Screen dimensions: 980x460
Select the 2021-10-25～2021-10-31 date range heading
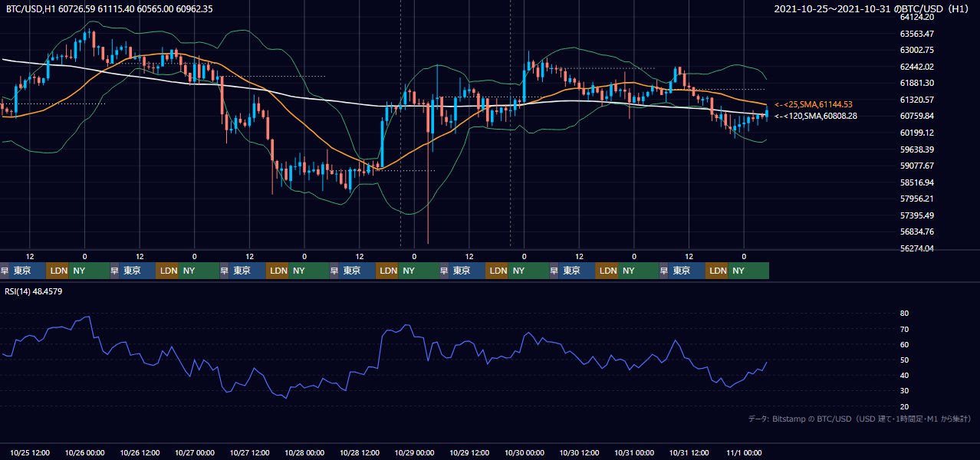(871, 9)
